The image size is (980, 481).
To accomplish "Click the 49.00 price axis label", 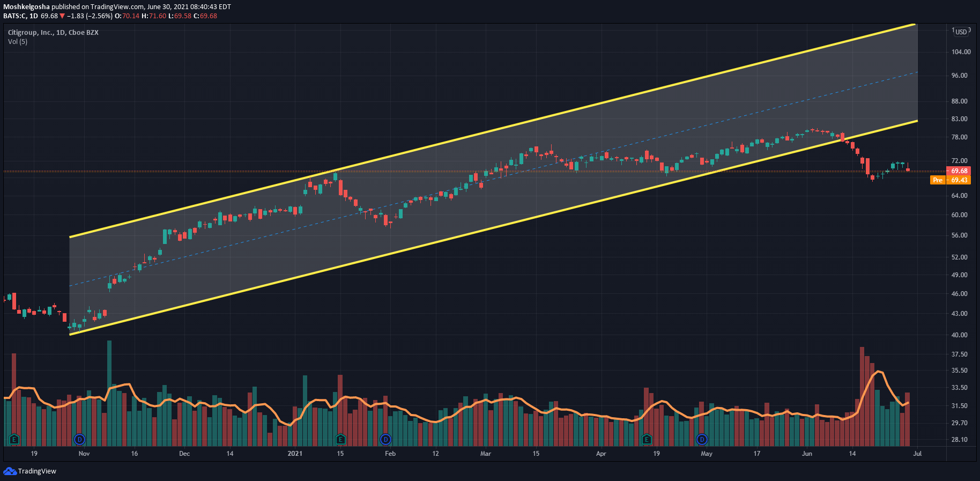I will (959, 275).
